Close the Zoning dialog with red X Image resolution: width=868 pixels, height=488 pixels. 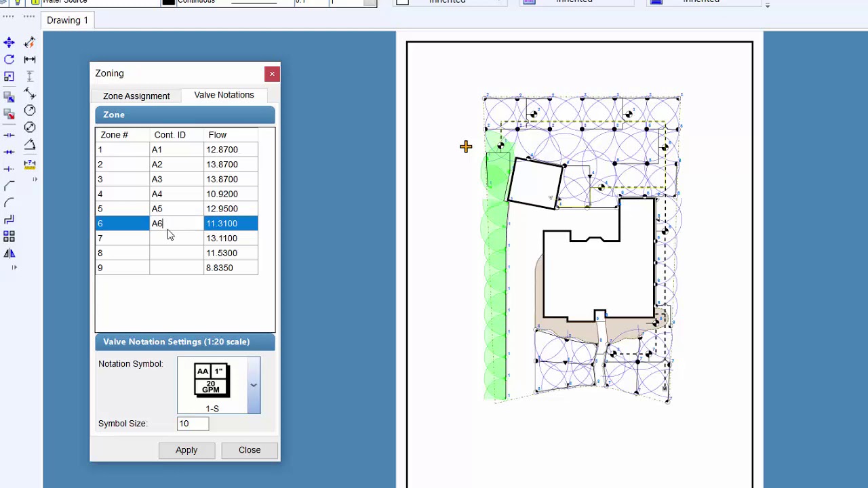point(272,73)
